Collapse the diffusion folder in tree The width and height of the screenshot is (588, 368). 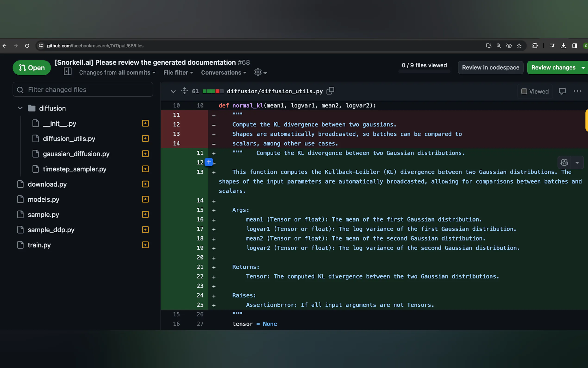tap(20, 108)
